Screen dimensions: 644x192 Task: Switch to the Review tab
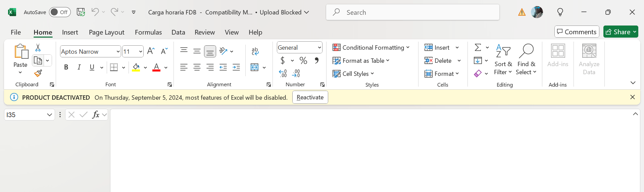pyautogui.click(x=205, y=32)
